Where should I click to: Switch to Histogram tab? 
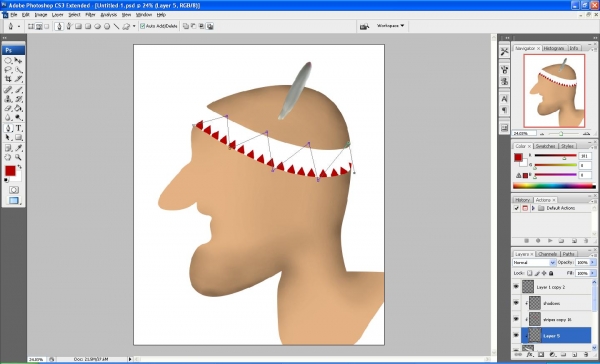pyautogui.click(x=554, y=48)
